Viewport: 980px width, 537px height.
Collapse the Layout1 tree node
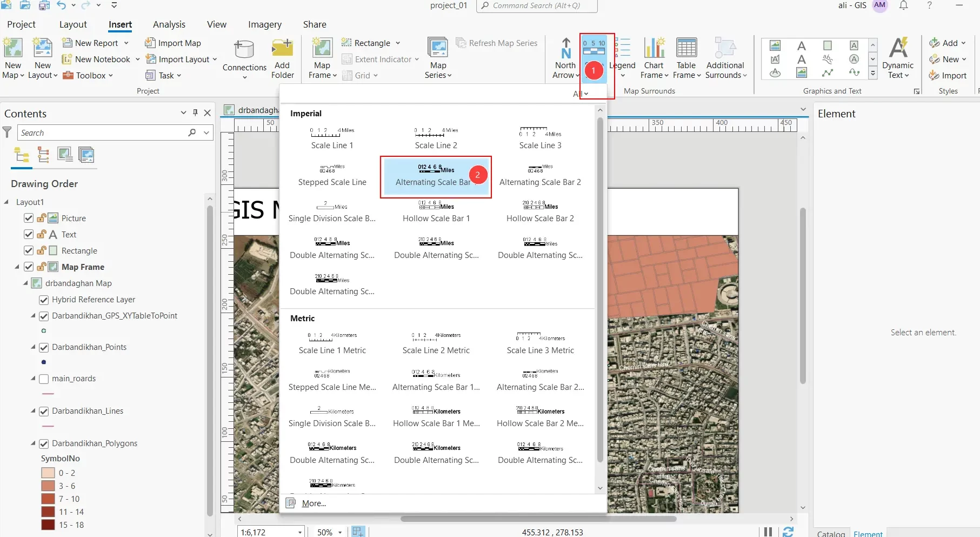(x=6, y=202)
